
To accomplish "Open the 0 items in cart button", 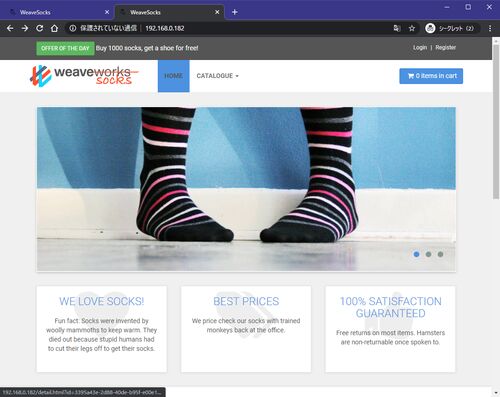I will point(431,76).
